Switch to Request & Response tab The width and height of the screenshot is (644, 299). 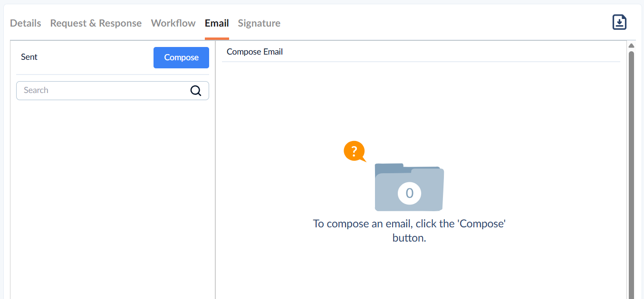96,23
